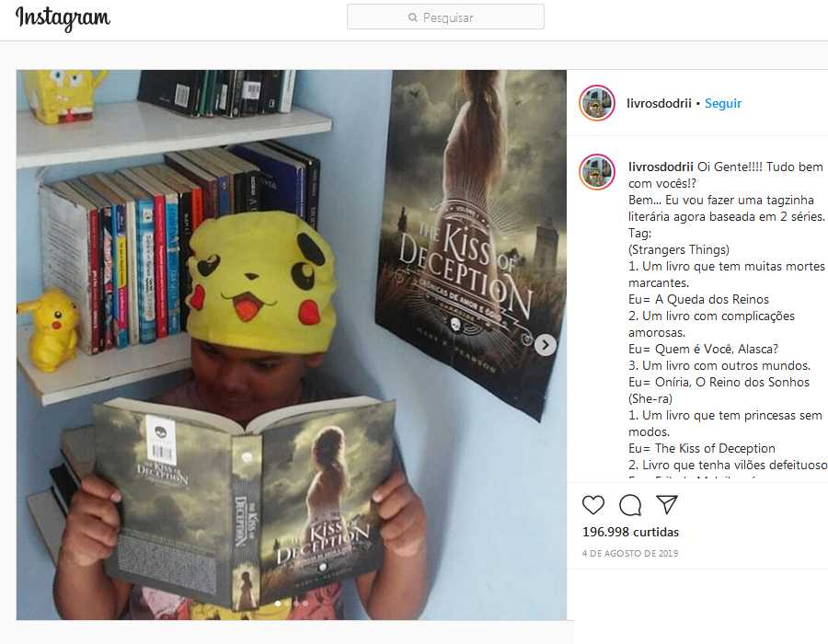This screenshot has width=828, height=644.
Task: Click caption line 'Eu= A Queda dos Reinos'
Action: tap(698, 299)
